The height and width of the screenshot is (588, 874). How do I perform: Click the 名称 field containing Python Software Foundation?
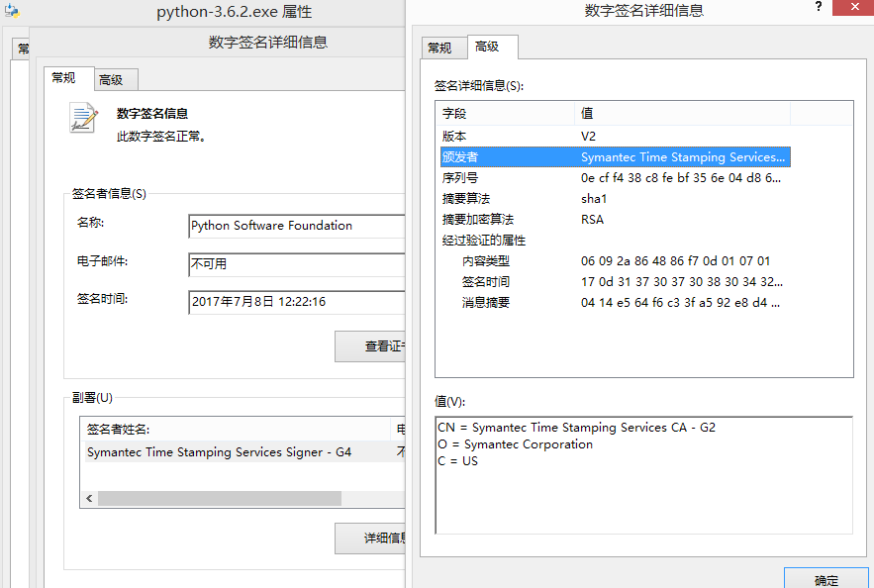(296, 226)
